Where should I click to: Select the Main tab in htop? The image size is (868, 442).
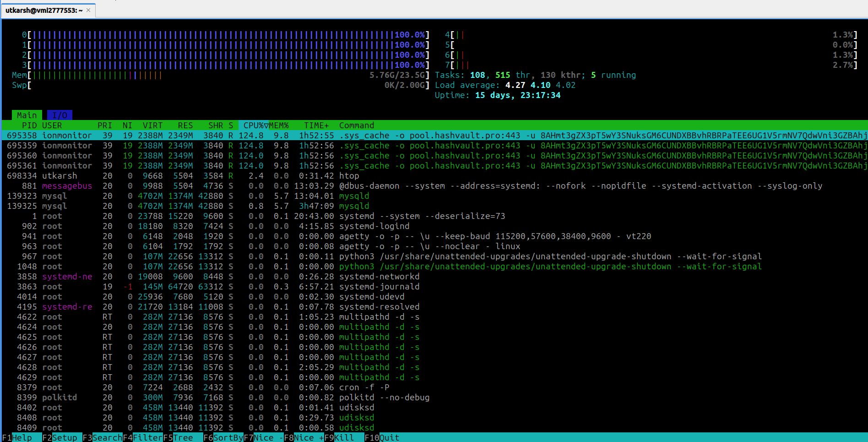pos(27,115)
